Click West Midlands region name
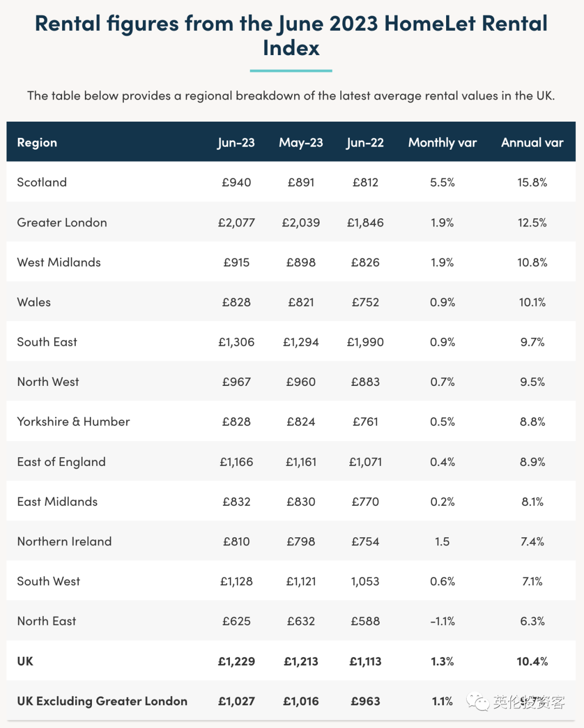Viewport: 584px width, 728px height. tap(58, 262)
